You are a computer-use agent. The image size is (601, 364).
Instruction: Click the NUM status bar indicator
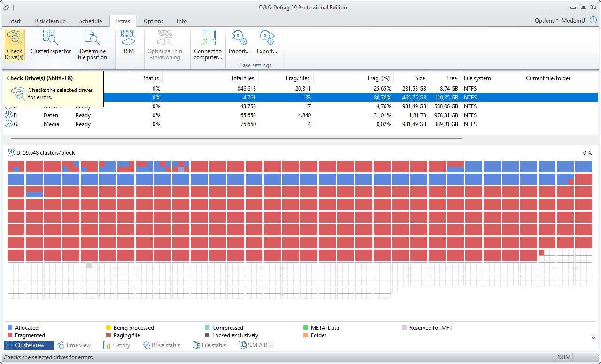(564, 357)
